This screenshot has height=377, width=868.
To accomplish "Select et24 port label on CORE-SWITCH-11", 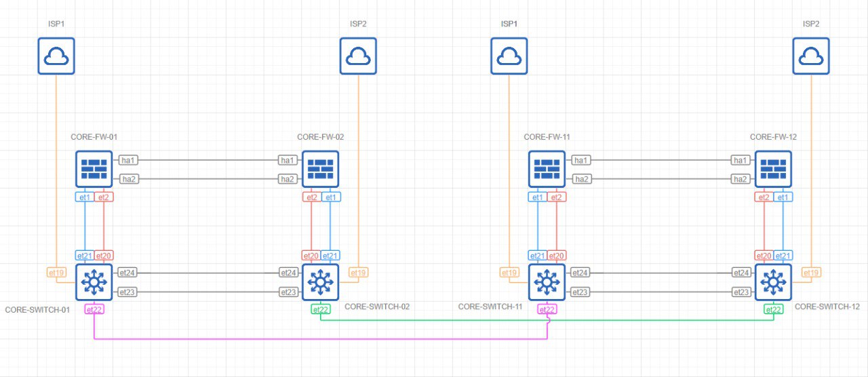I will tap(580, 273).
